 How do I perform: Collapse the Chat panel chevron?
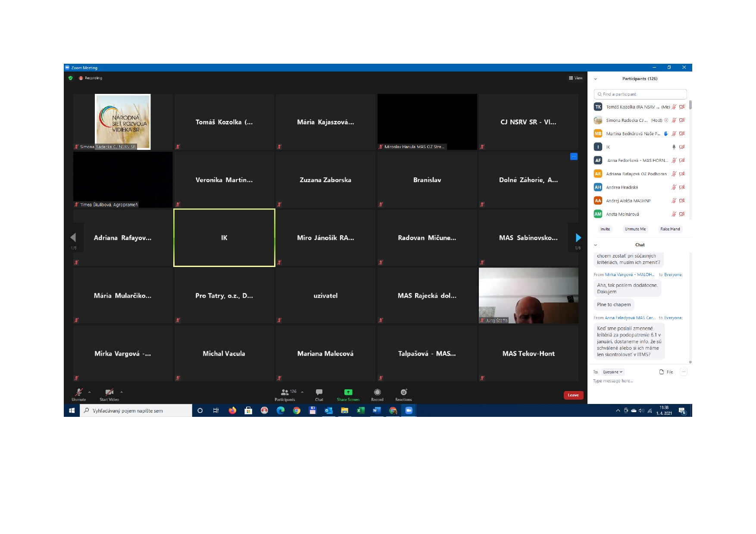point(595,245)
